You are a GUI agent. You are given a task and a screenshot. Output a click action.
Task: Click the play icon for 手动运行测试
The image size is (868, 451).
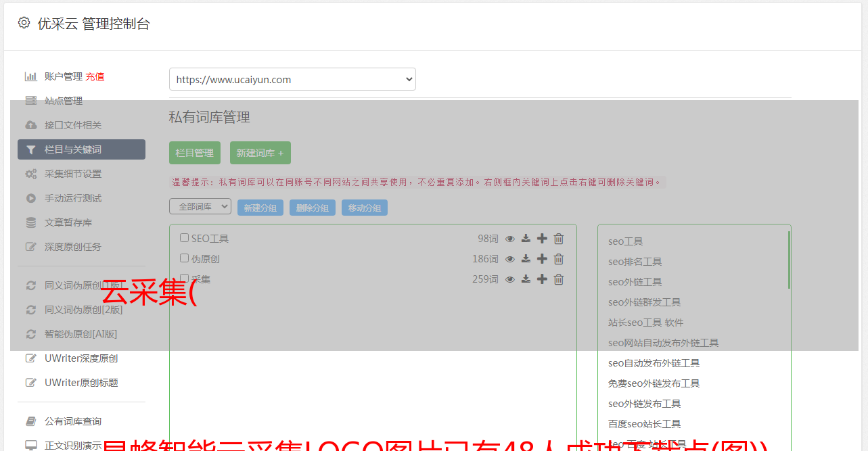click(30, 198)
